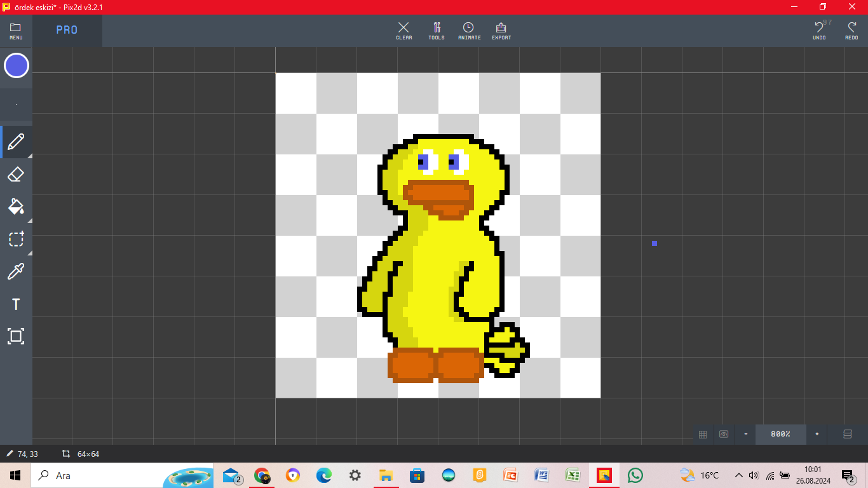Toggle the layers panel button
Image resolution: width=868 pixels, height=488 pixels.
pyautogui.click(x=847, y=434)
